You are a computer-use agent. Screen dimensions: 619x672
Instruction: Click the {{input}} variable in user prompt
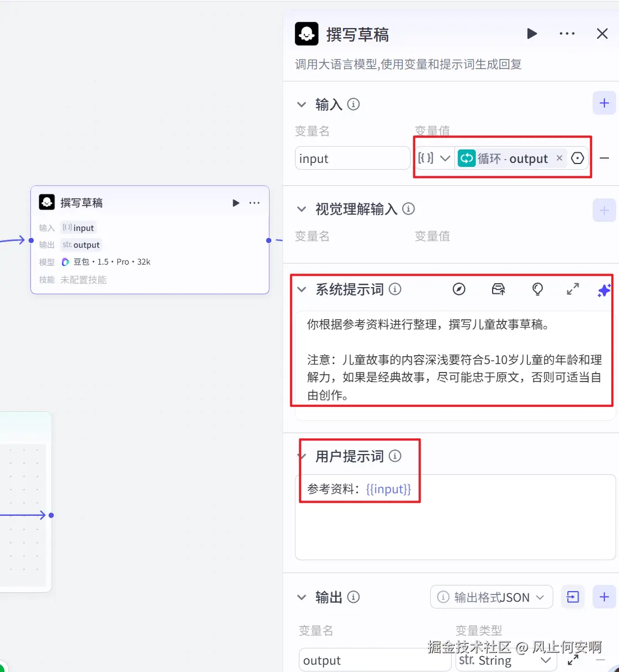tap(389, 489)
